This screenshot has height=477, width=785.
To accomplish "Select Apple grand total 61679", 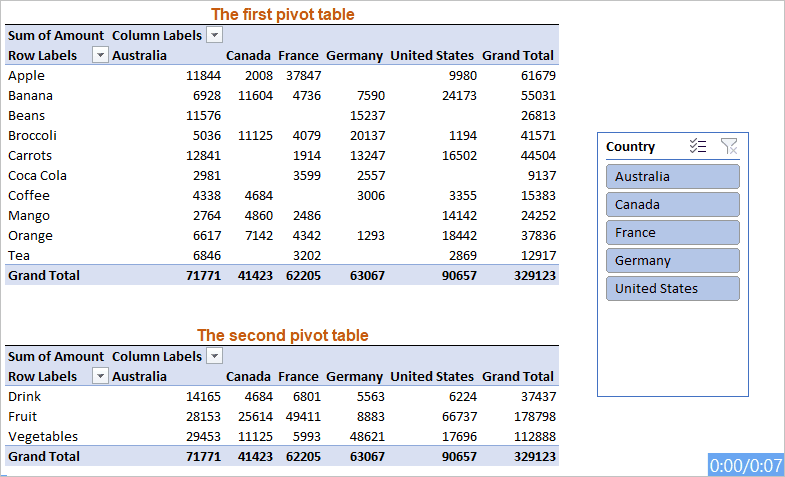I will tap(538, 76).
